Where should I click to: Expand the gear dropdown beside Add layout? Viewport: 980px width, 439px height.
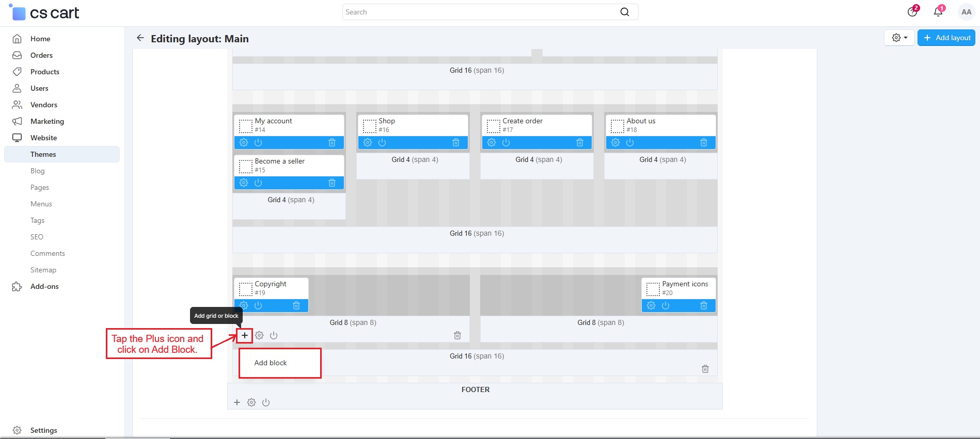(x=899, y=38)
